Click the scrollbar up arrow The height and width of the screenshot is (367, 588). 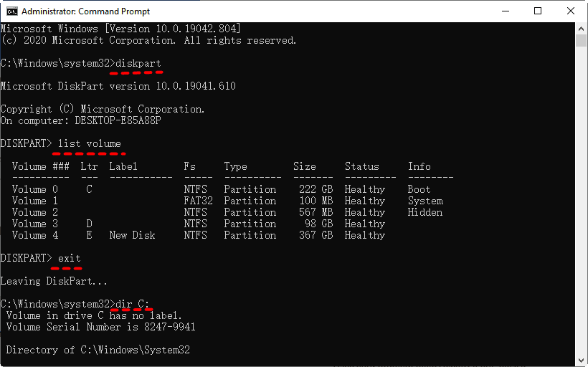(x=582, y=29)
